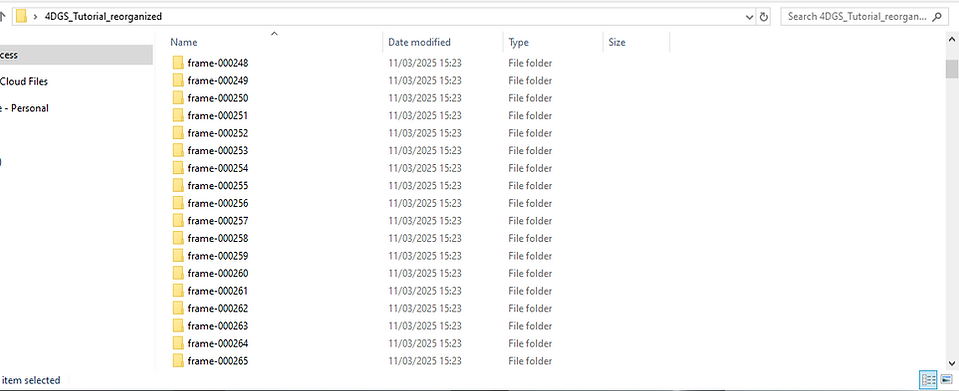Click the frame-000262 folder icon
The image size is (959, 391).
point(178,308)
